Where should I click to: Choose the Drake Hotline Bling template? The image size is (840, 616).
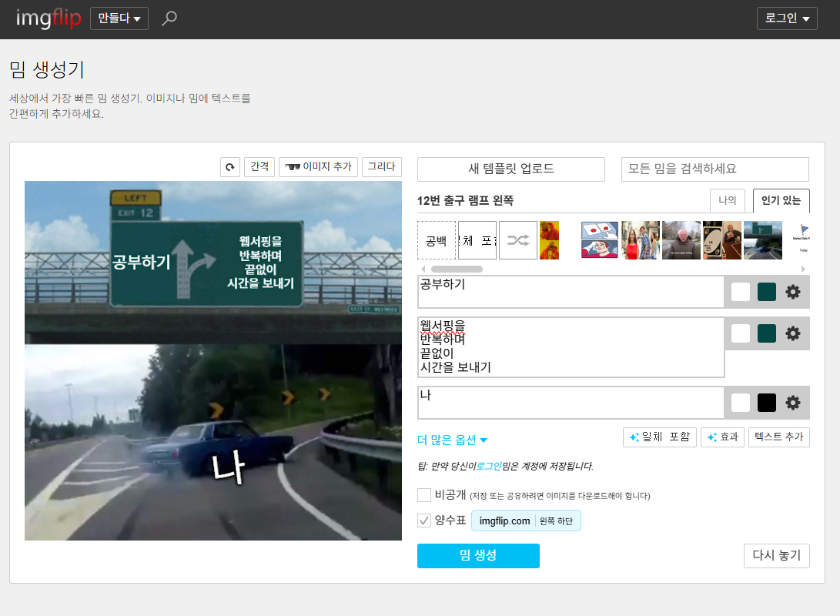pos(549,240)
